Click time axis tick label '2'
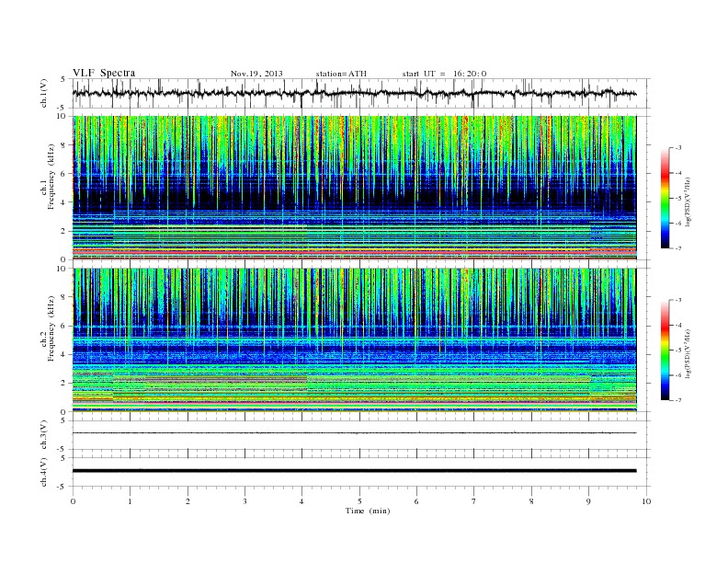The image size is (728, 563). (188, 501)
